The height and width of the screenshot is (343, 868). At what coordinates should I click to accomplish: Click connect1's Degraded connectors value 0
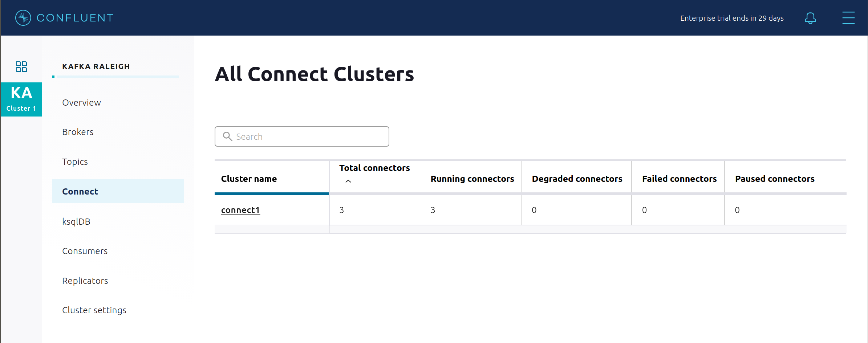click(x=534, y=210)
